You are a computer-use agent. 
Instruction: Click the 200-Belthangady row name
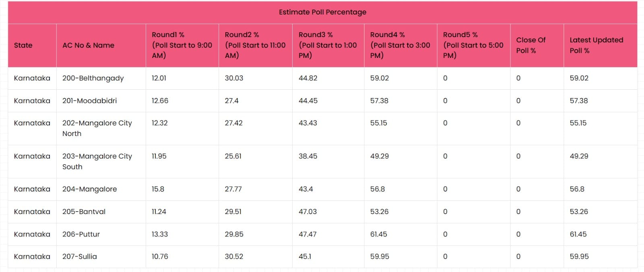[93, 78]
